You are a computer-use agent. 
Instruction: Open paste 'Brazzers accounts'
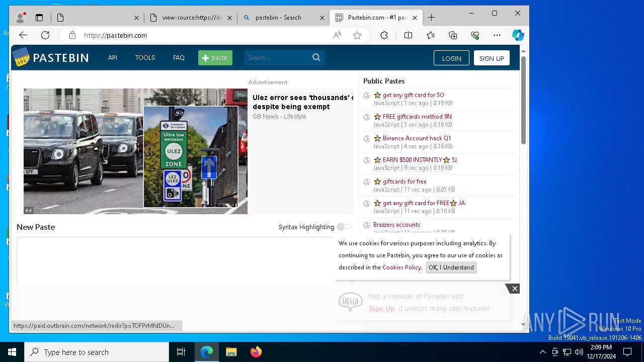point(396,224)
